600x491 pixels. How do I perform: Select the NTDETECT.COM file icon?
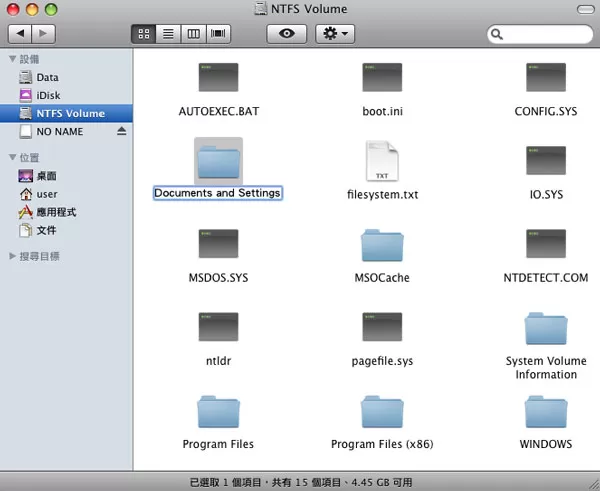point(546,243)
